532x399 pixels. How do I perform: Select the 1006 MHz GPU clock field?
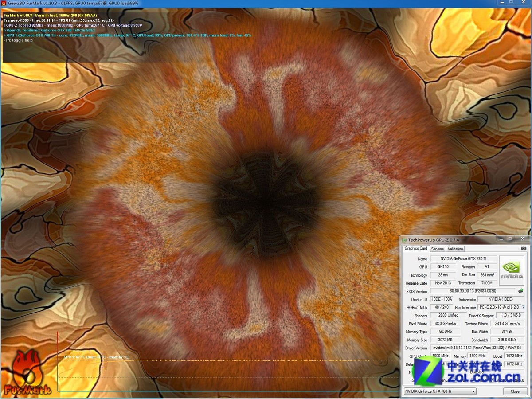(x=440, y=356)
